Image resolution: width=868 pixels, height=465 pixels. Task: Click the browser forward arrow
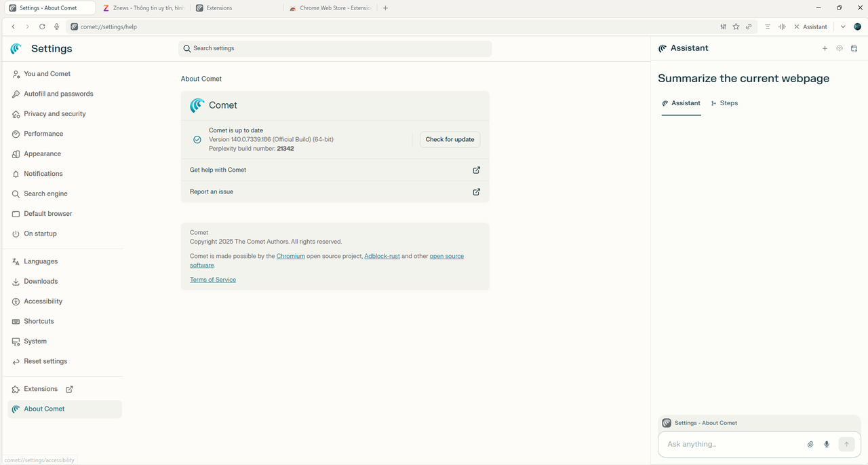click(27, 26)
